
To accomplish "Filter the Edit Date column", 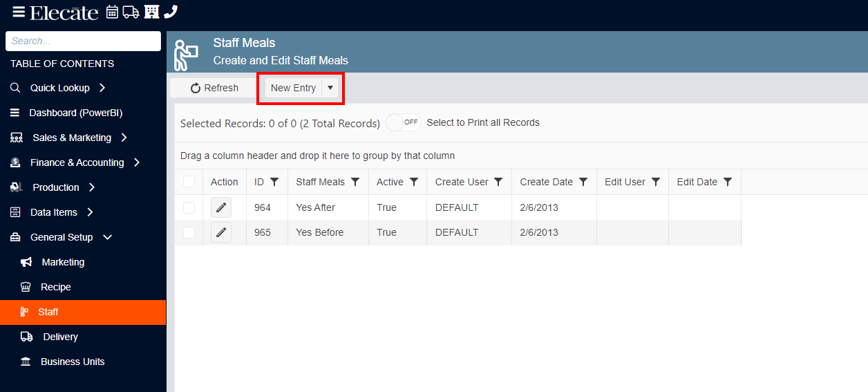I will coord(728,182).
